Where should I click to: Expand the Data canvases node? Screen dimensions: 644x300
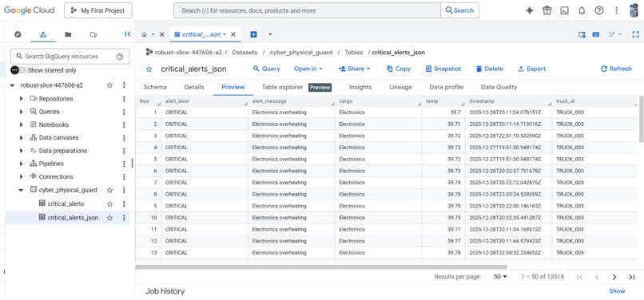[22, 137]
